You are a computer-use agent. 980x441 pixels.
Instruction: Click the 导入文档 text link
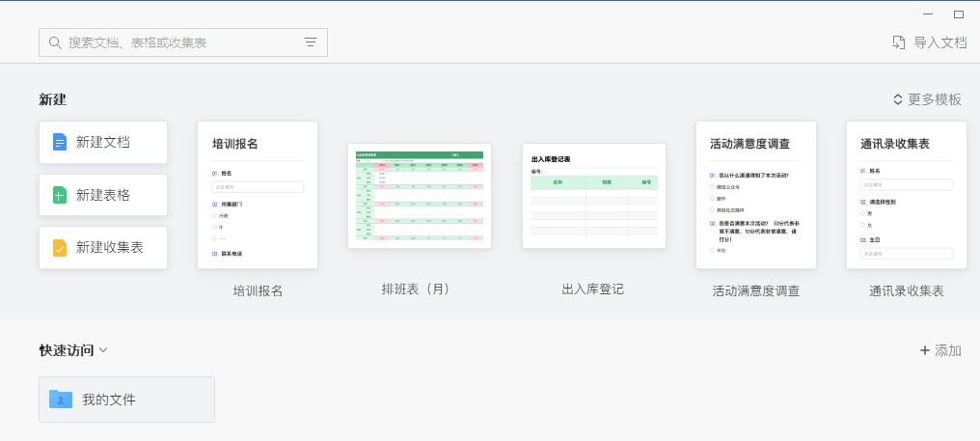click(x=939, y=42)
